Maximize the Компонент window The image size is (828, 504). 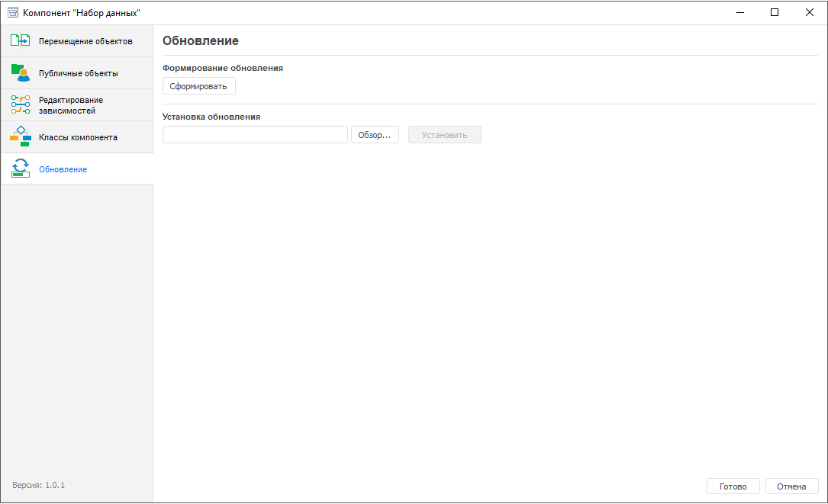775,13
